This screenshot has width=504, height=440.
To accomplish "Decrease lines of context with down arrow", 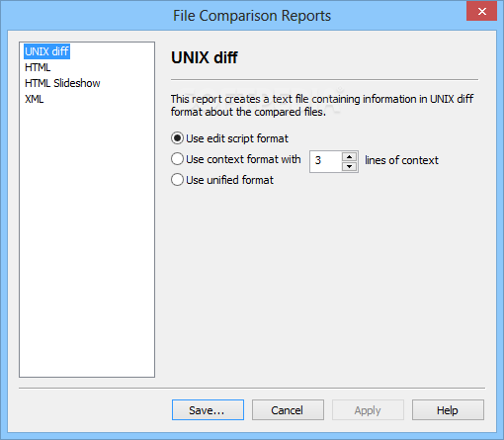I will pos(349,166).
